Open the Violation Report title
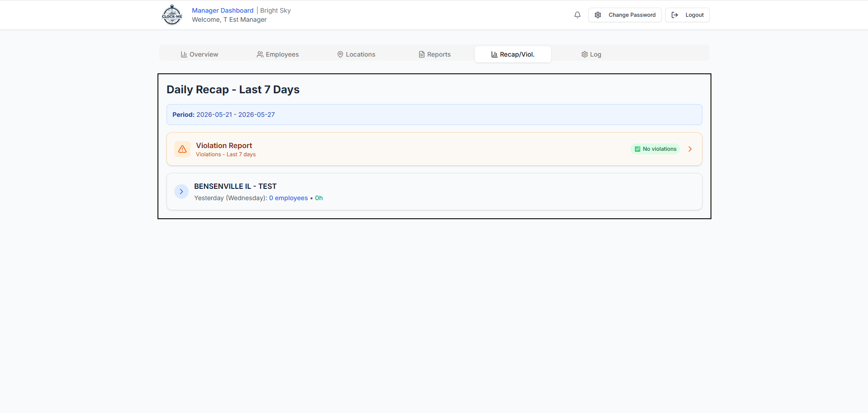This screenshot has width=868, height=413. [x=224, y=145]
